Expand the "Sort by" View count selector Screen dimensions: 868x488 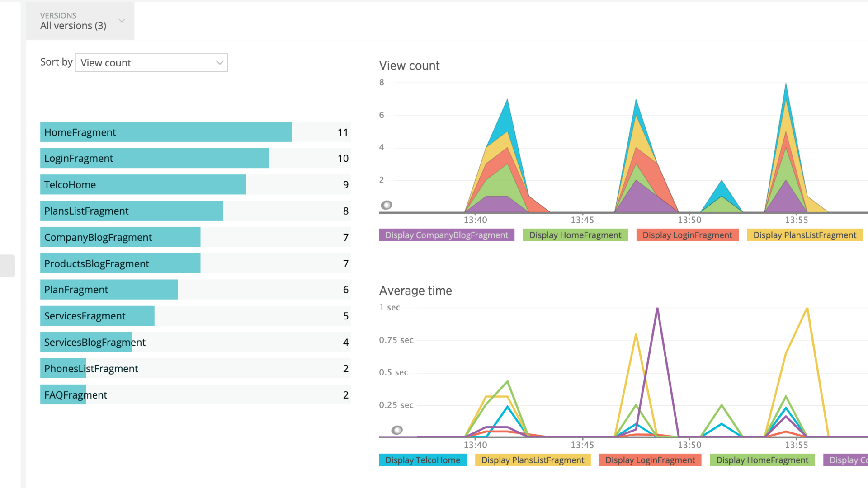click(x=151, y=62)
